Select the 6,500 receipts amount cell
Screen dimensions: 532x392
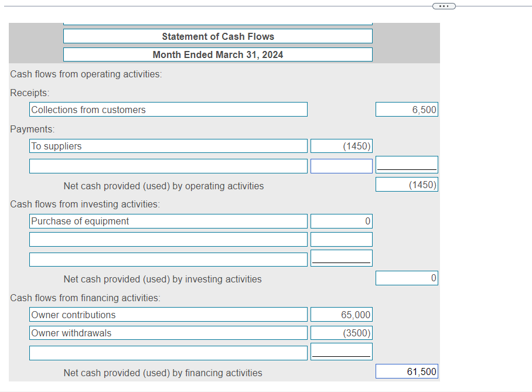point(407,109)
